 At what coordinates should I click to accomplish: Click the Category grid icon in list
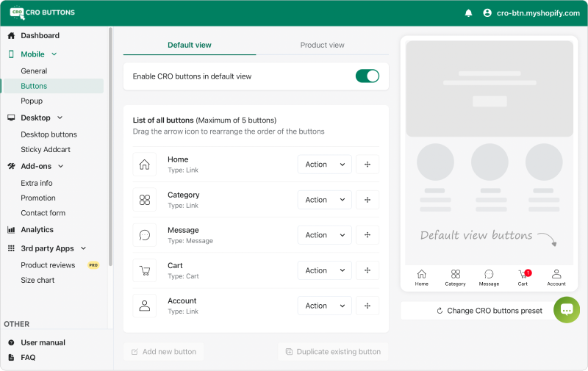pyautogui.click(x=145, y=200)
